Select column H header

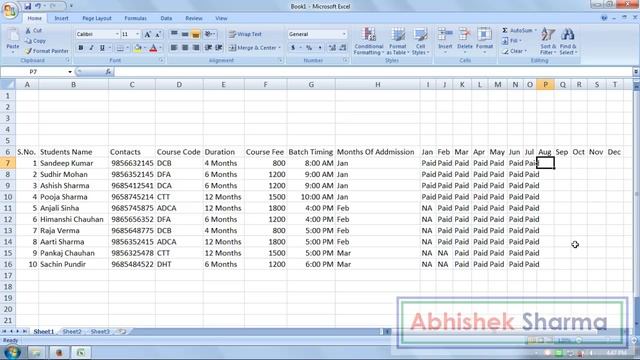378,84
